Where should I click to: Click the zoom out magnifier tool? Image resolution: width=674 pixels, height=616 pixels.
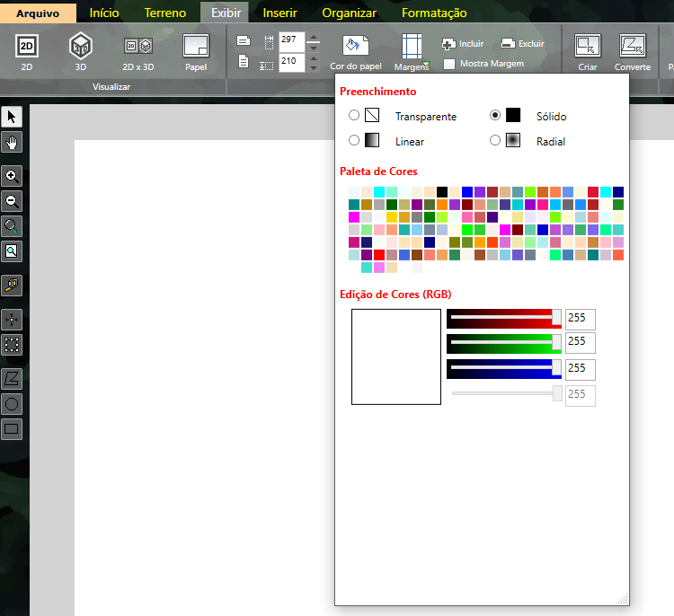(x=12, y=201)
